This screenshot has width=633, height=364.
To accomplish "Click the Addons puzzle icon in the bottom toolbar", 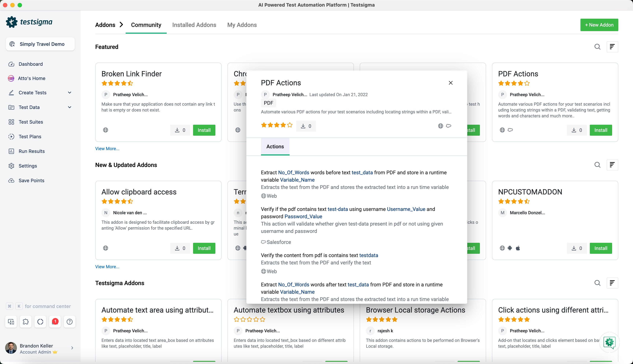I will 25,322.
